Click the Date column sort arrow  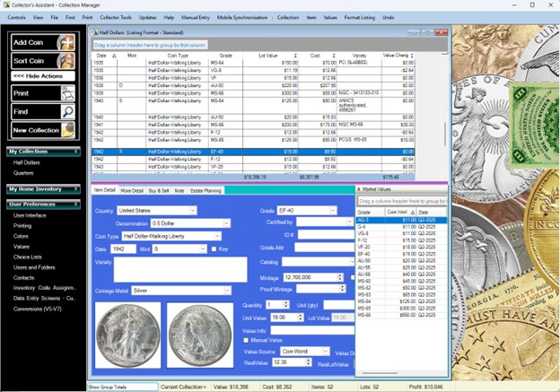click(114, 56)
